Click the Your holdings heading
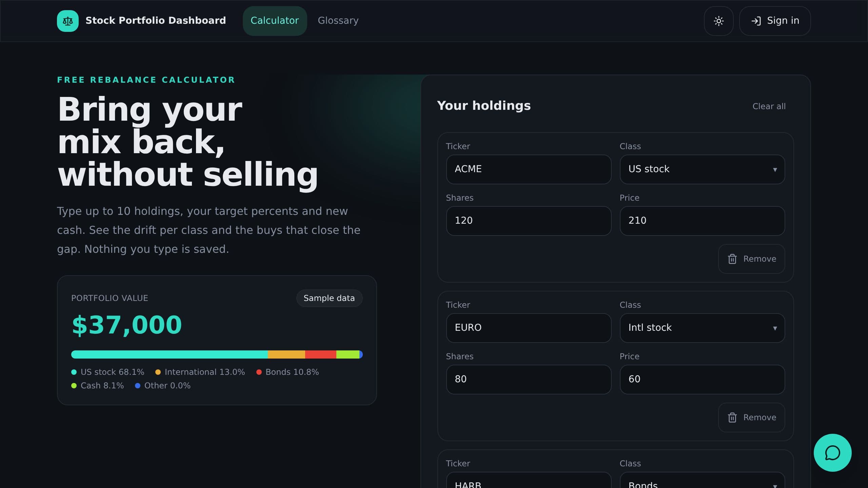This screenshot has width=868, height=488. click(484, 106)
